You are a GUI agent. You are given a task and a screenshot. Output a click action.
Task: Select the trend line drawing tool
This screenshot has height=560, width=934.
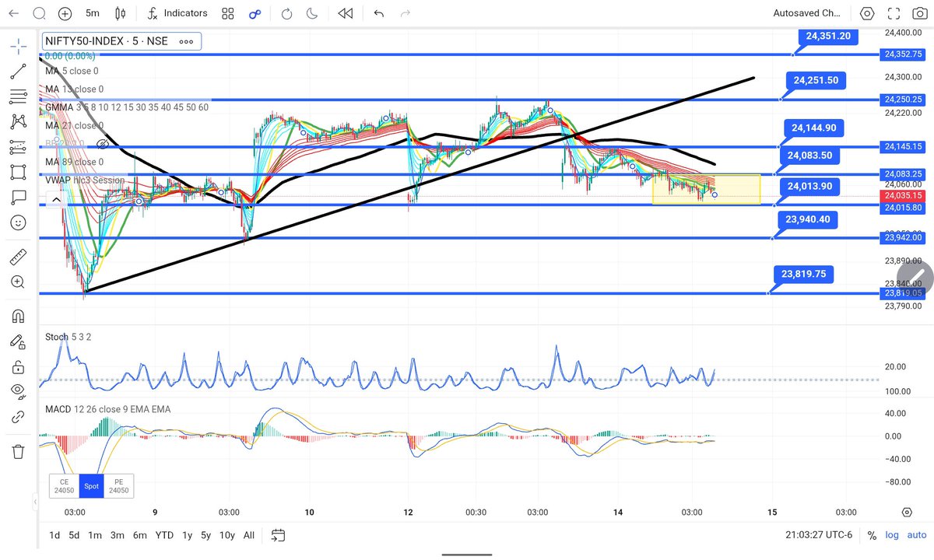click(x=18, y=72)
